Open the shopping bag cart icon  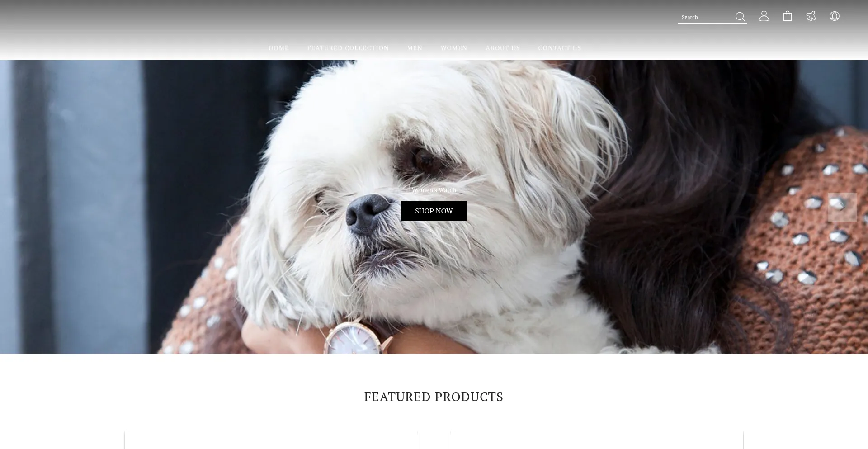coord(788,16)
